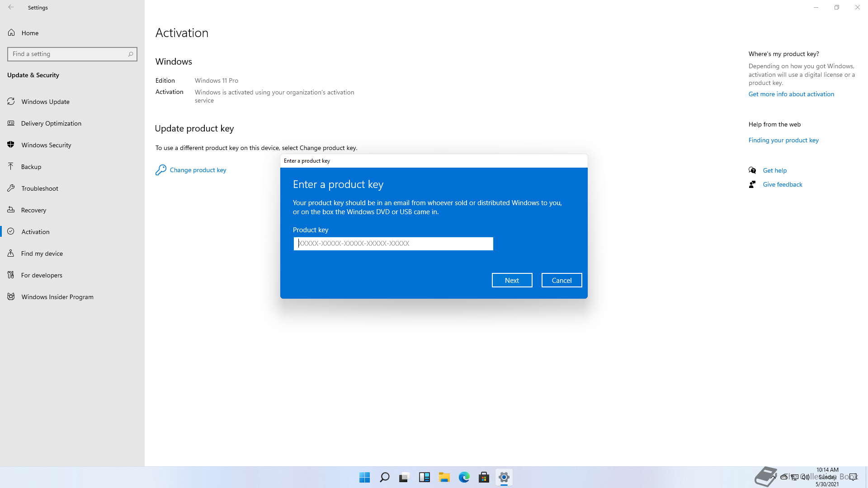
Task: Open Task View from the taskbar
Action: 404,477
